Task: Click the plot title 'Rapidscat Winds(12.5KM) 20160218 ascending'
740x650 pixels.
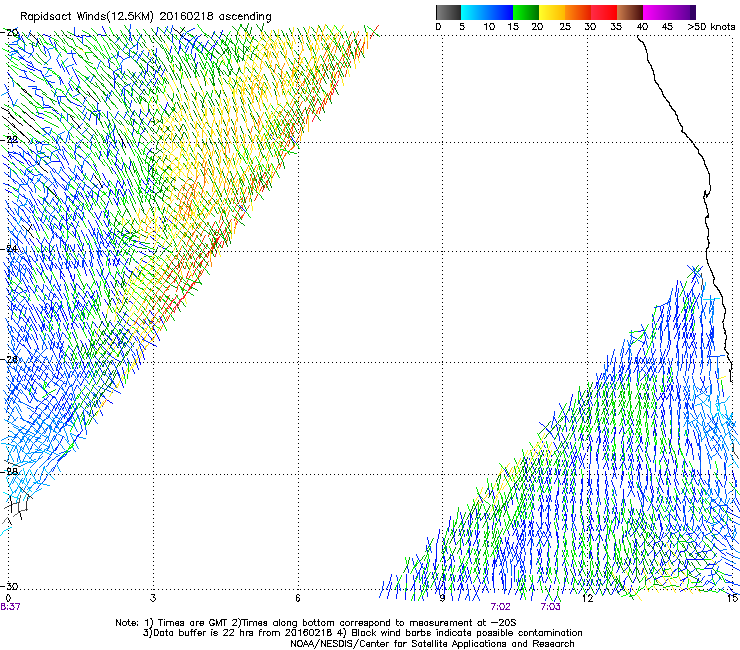Action: tap(146, 16)
